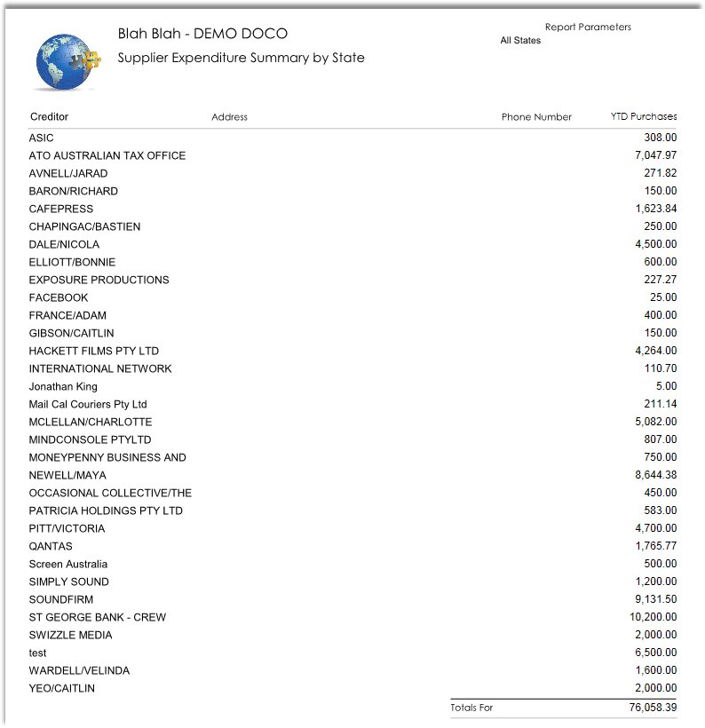Image resolution: width=705 pixels, height=728 pixels.
Task: Select SWIZZLE MEDIA creditor
Action: [x=71, y=635]
